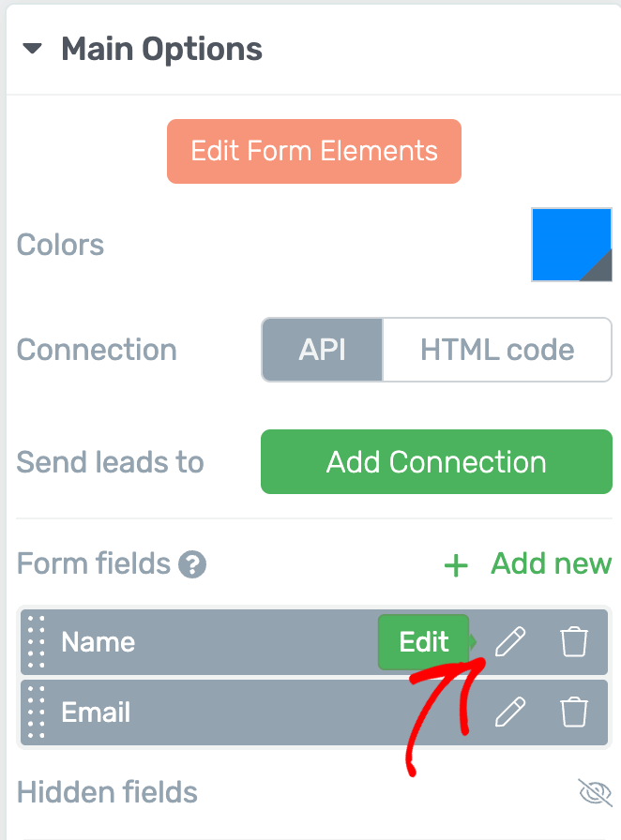
Task: Select the Email form field row
Action: point(314,712)
